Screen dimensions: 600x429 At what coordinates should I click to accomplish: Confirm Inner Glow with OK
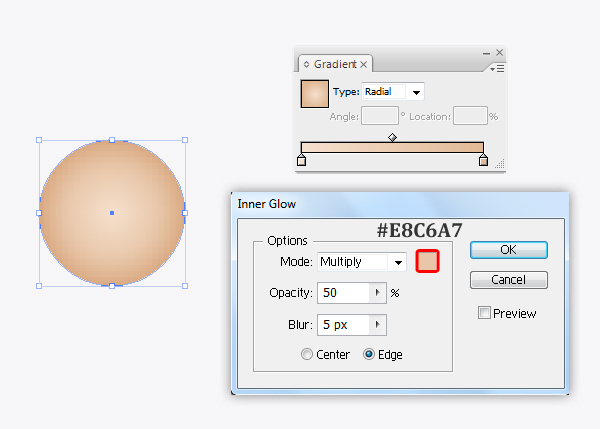tap(509, 250)
